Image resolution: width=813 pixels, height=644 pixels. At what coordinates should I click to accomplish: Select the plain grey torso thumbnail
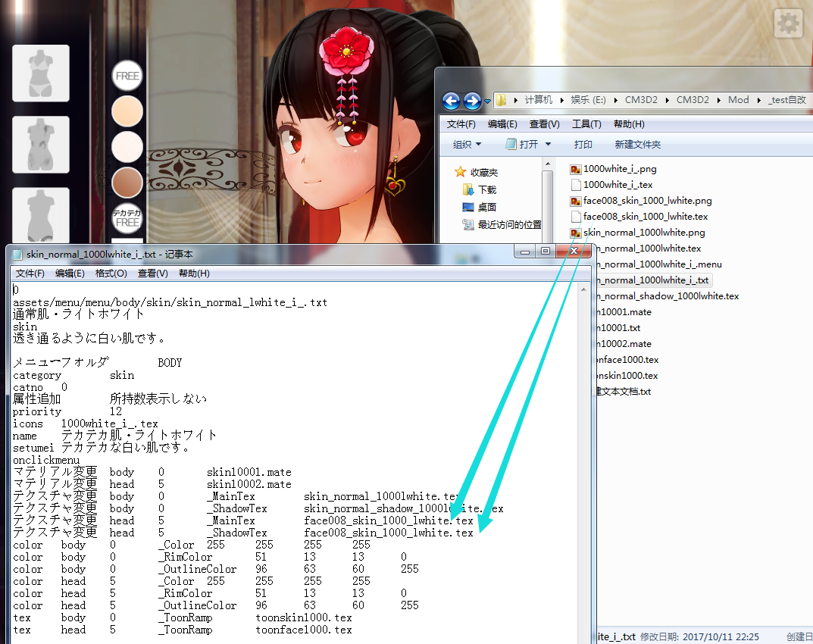[x=41, y=214]
